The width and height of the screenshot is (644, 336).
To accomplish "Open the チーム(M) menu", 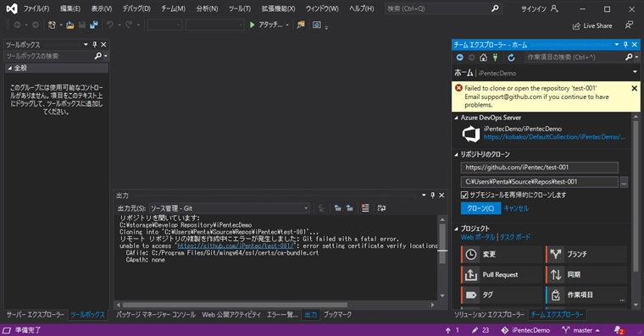I will click(173, 8).
